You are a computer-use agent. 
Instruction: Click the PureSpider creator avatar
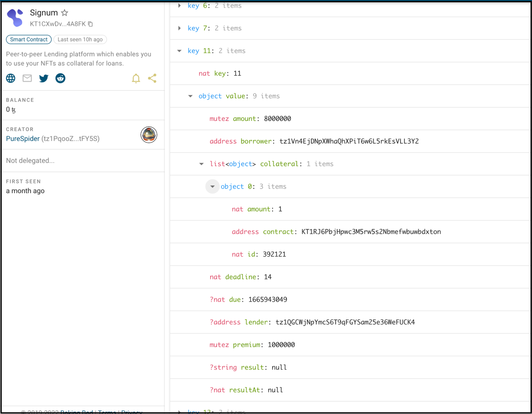pos(149,135)
